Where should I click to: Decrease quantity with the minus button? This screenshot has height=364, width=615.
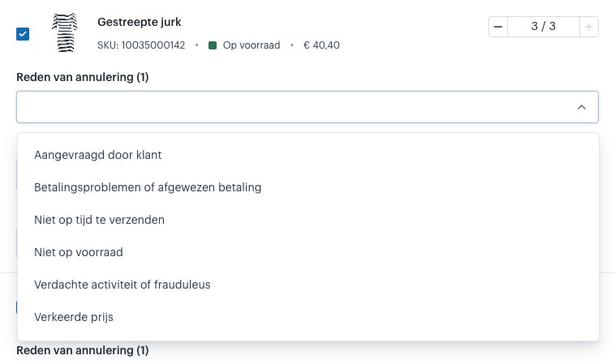click(x=498, y=27)
